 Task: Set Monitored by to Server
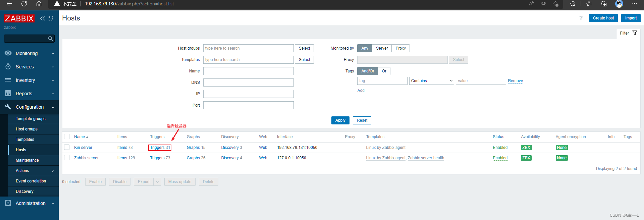(382, 48)
